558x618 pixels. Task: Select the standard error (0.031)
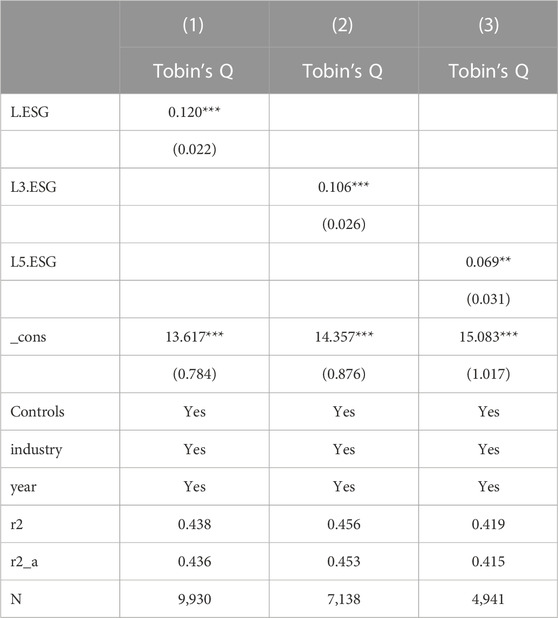click(x=489, y=299)
